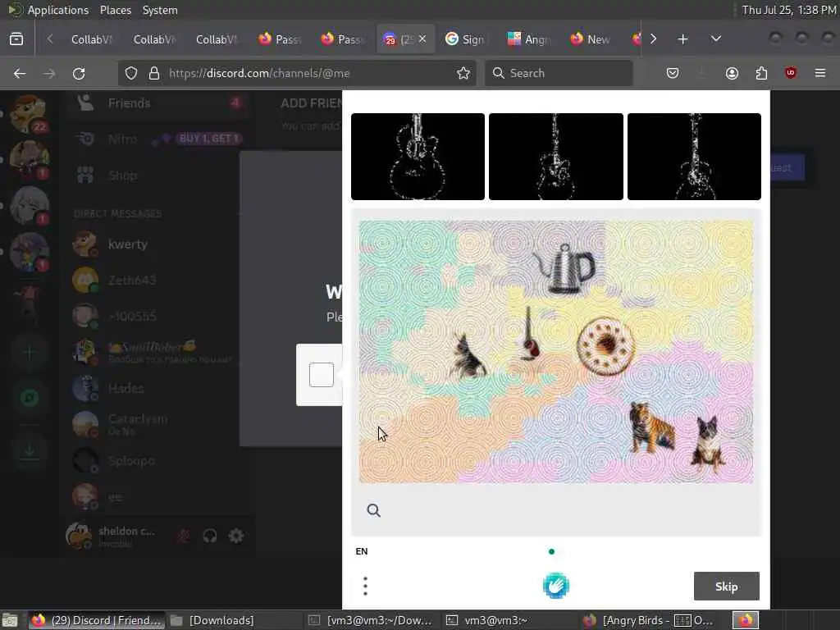Click the hCaptcha hand logo icon

pos(555,586)
